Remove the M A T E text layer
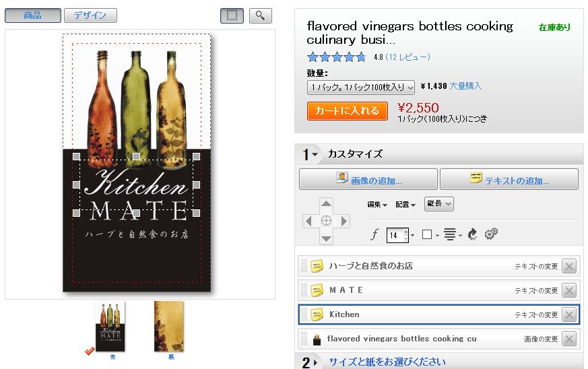The image size is (588, 369). pyautogui.click(x=569, y=290)
